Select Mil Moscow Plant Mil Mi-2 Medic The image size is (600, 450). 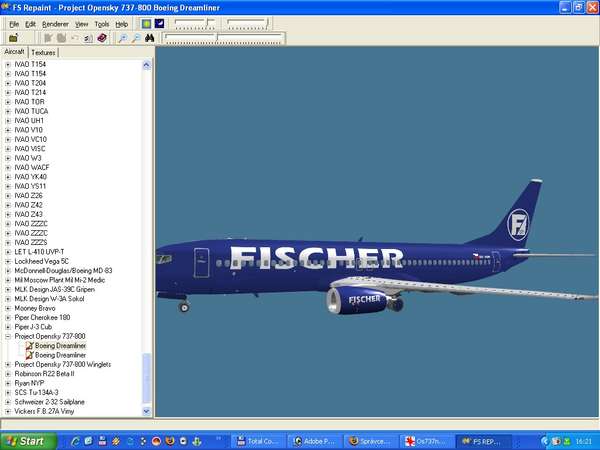tap(59, 280)
